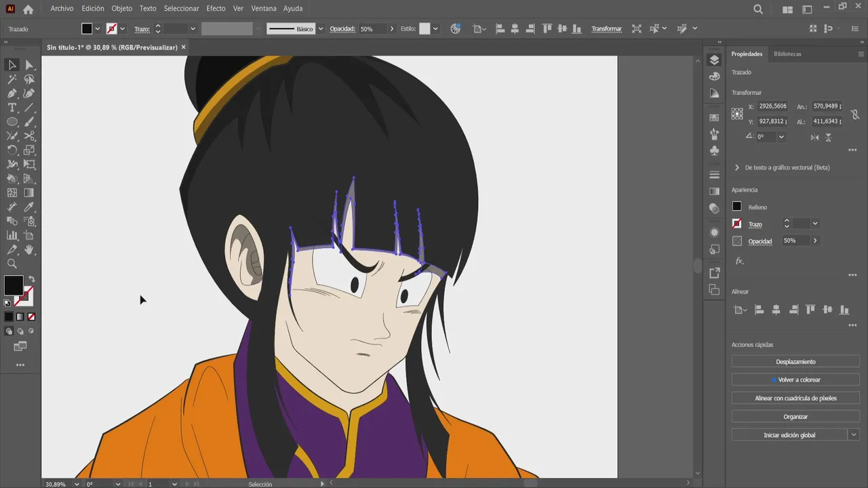Screen dimensions: 868x488
Task: Open the rotation angle dropdown
Action: click(781, 137)
